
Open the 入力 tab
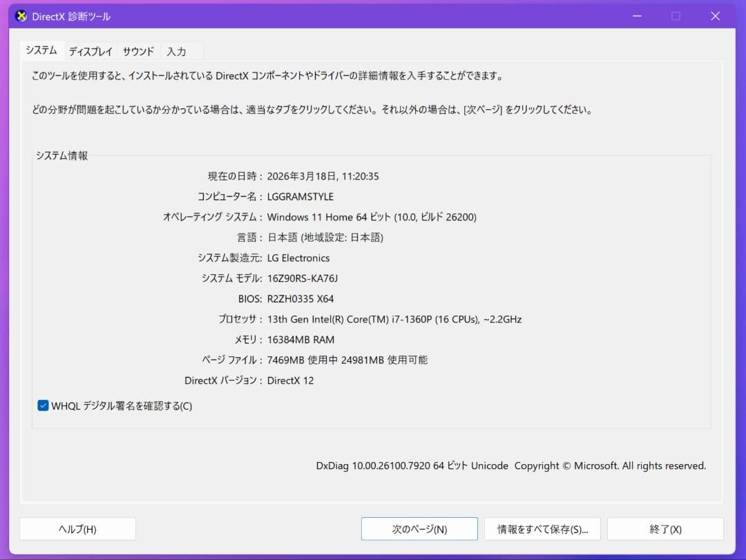[177, 51]
